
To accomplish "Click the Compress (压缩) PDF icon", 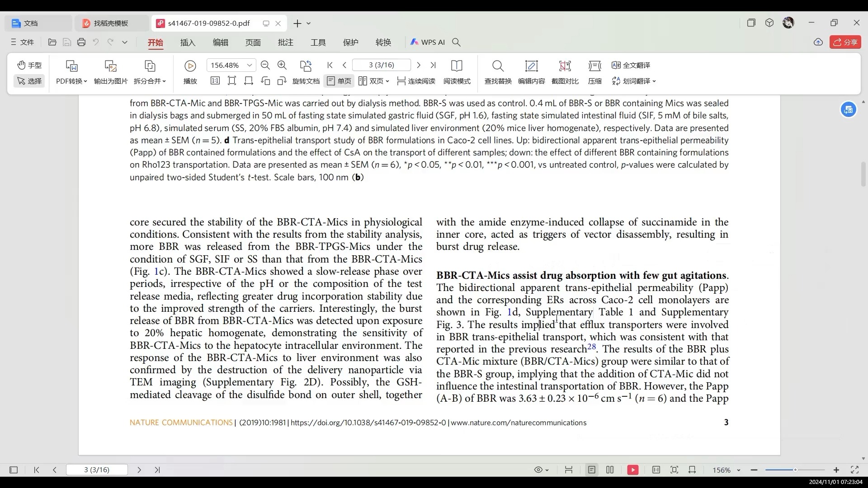I will click(594, 66).
